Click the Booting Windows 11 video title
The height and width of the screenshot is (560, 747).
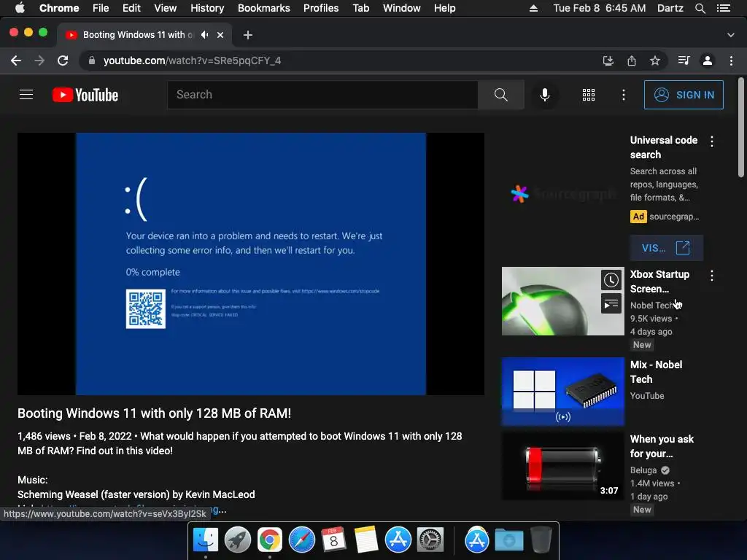click(155, 413)
